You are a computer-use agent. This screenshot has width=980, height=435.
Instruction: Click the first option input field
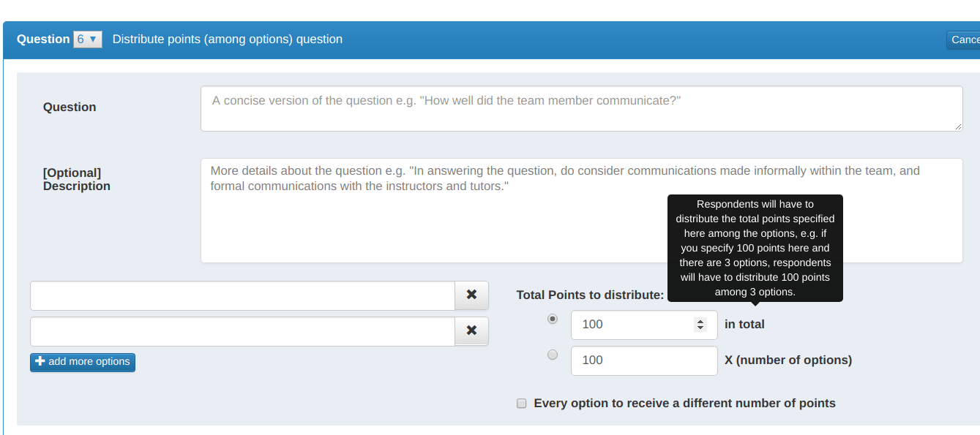(243, 295)
